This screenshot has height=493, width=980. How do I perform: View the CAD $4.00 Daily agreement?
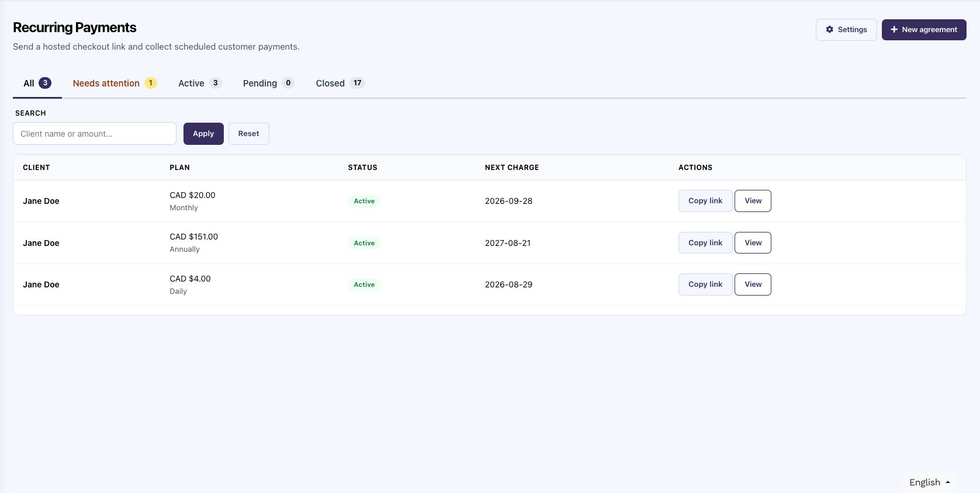point(753,284)
